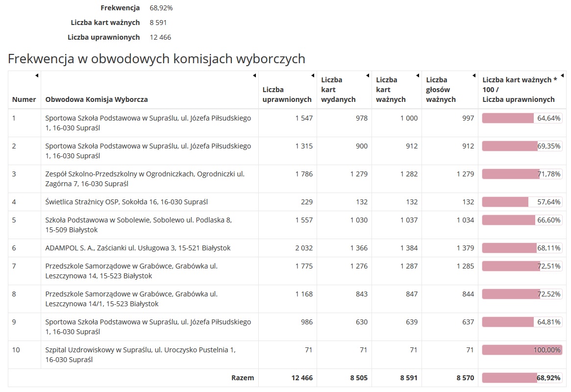Viewport: 571px width, 392px height.
Task: Sort by Liczba głosów ważnych arrow
Action: coord(474,75)
